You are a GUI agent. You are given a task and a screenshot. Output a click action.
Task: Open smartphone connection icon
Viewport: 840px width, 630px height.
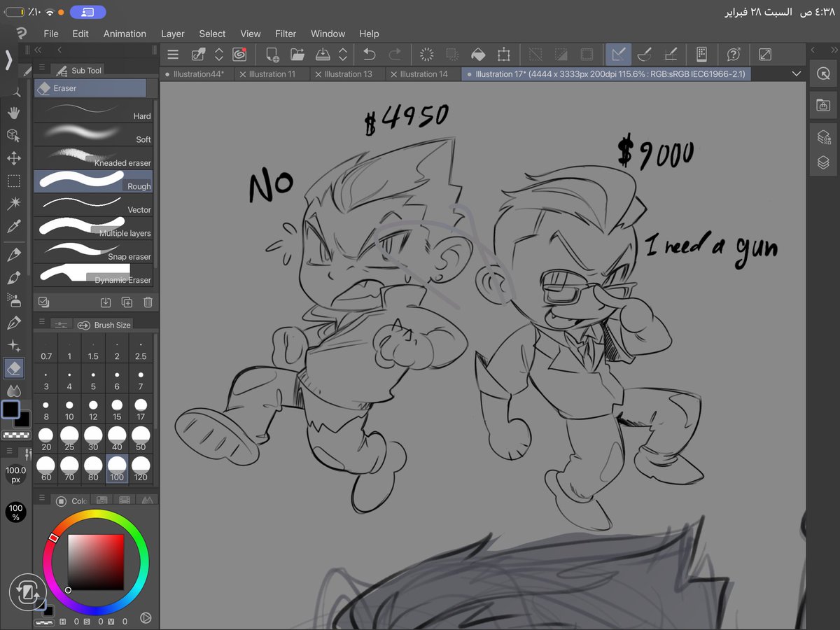coord(701,54)
